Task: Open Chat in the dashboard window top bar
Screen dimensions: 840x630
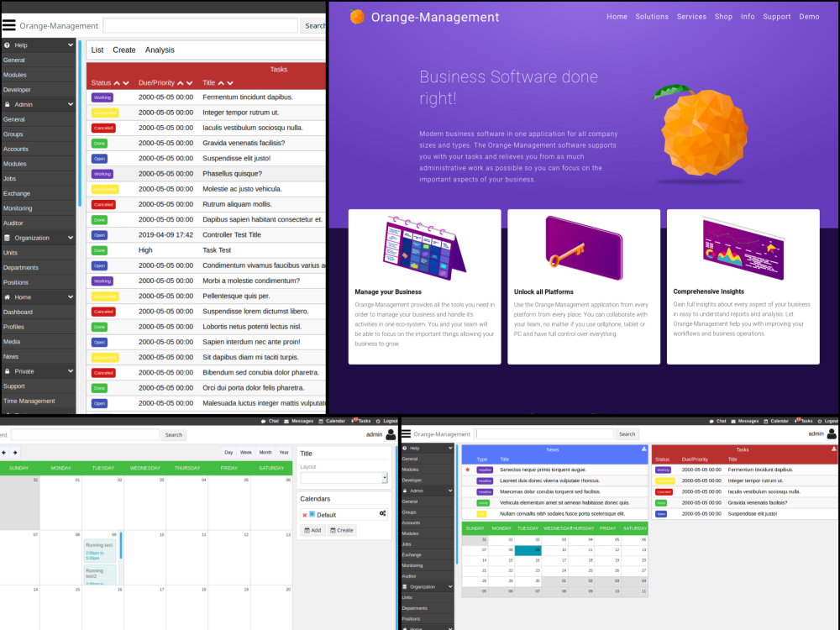Action: pos(718,421)
